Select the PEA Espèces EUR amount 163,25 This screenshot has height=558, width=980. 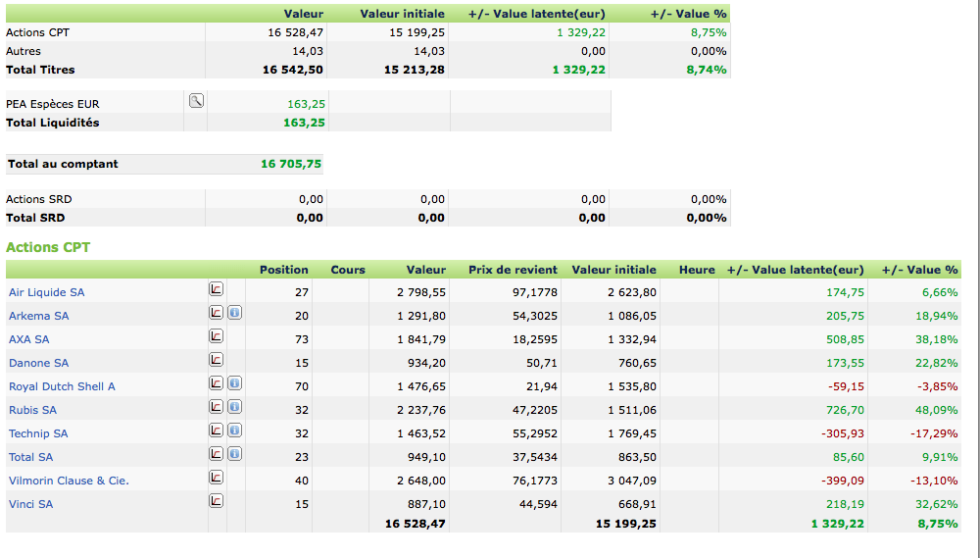coord(306,104)
